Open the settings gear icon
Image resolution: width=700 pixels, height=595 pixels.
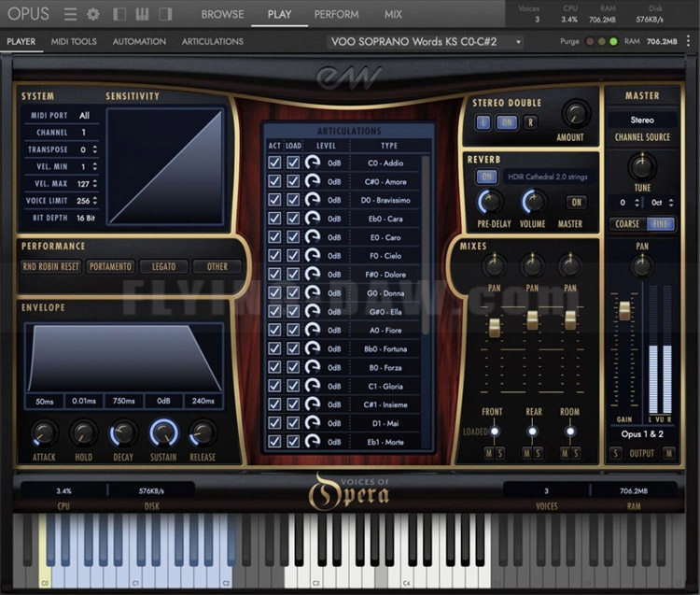pyautogui.click(x=92, y=14)
